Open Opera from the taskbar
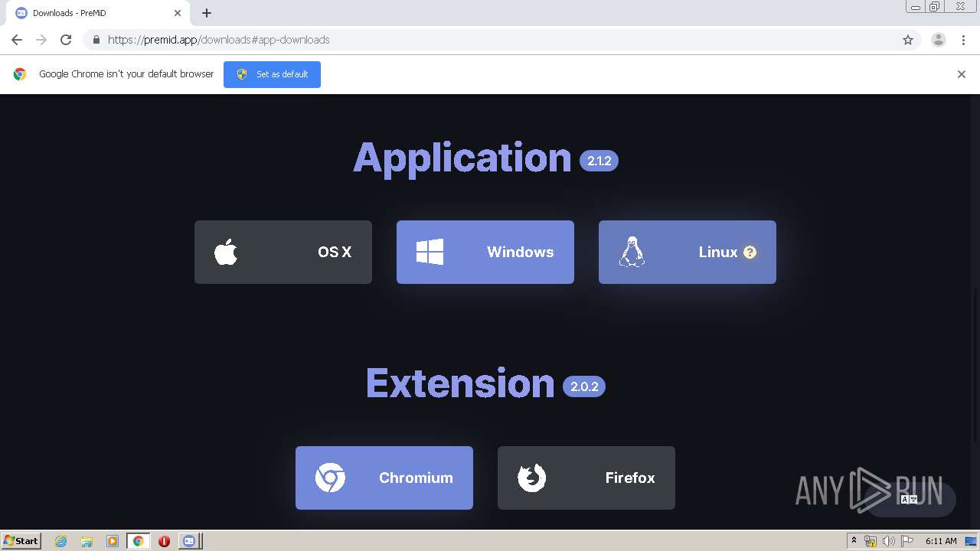 (164, 541)
